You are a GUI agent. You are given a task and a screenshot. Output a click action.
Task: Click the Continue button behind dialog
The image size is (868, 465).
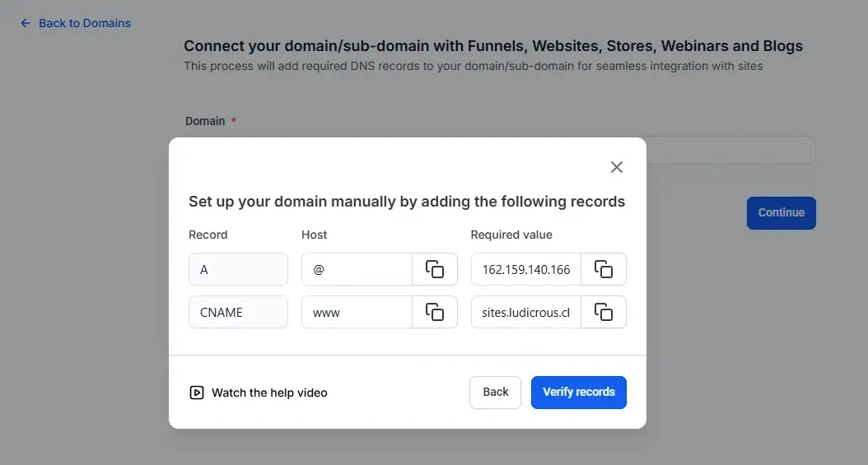click(781, 213)
